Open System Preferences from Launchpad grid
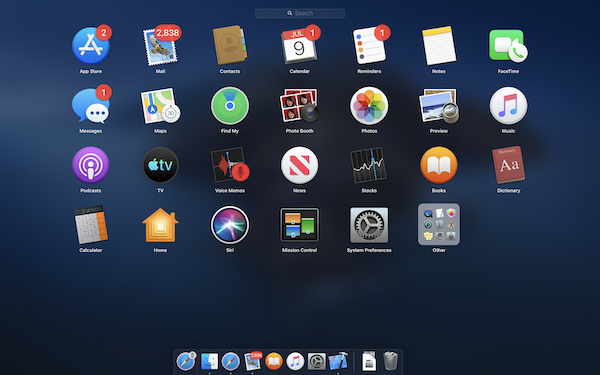The width and height of the screenshot is (600, 375). point(369,225)
